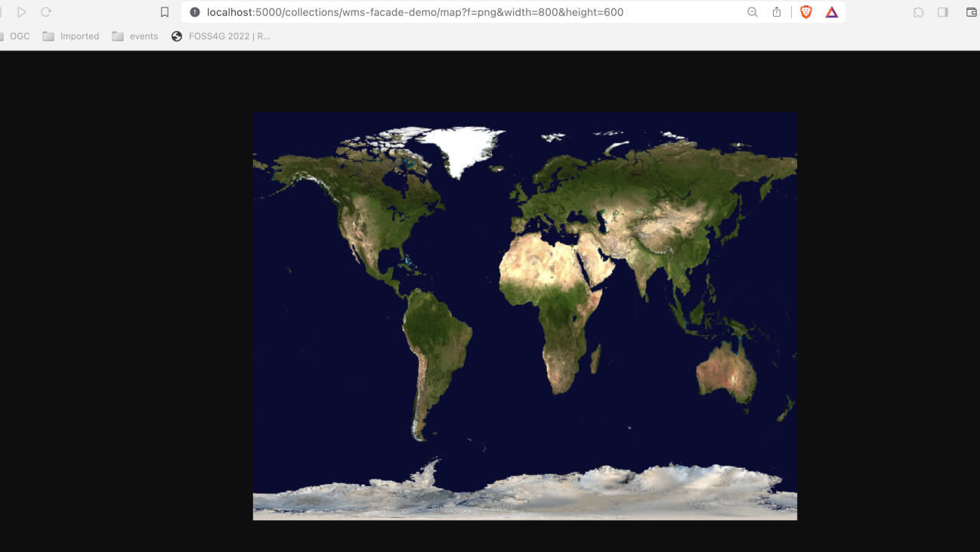View site information for localhost
Viewport: 980px width, 552px height.
(x=195, y=12)
